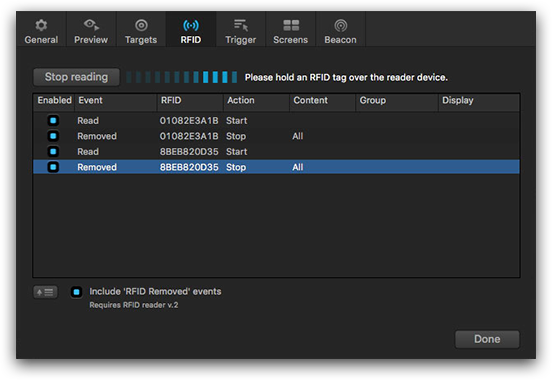Image resolution: width=552 pixels, height=380 pixels.
Task: Open the Beacon tab label
Action: point(340,40)
